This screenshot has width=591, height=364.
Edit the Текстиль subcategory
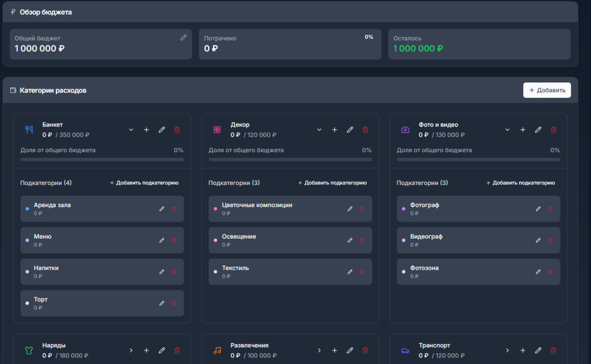coord(350,272)
